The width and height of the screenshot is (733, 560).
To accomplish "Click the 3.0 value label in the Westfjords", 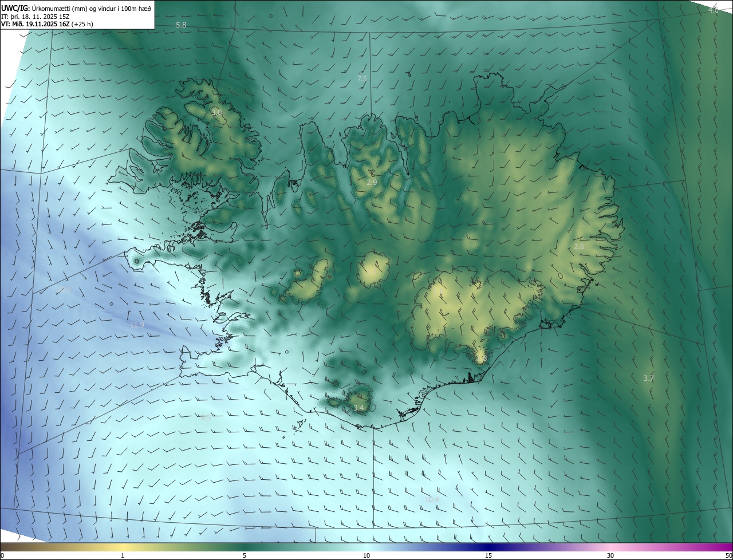I will pyautogui.click(x=216, y=113).
